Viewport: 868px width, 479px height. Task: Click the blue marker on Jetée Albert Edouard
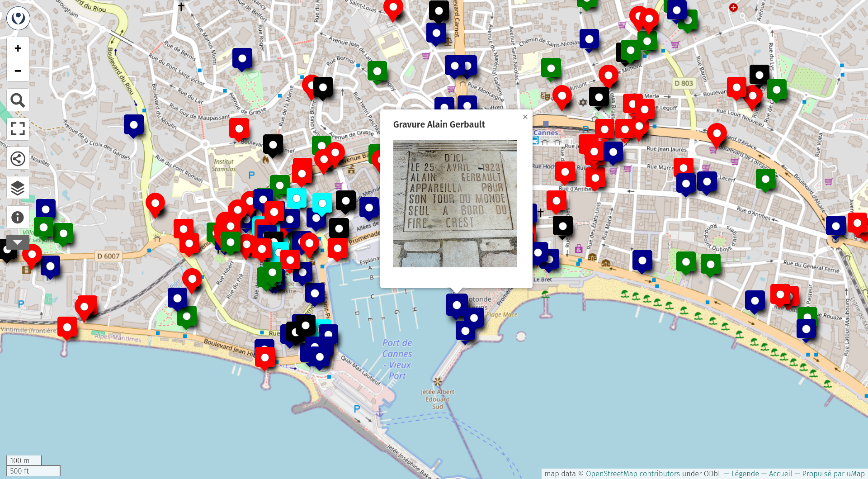465,331
